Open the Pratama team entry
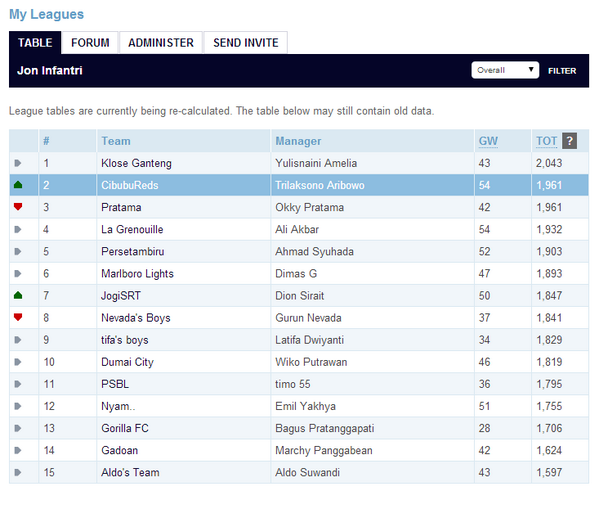The image size is (599, 509). [121, 207]
